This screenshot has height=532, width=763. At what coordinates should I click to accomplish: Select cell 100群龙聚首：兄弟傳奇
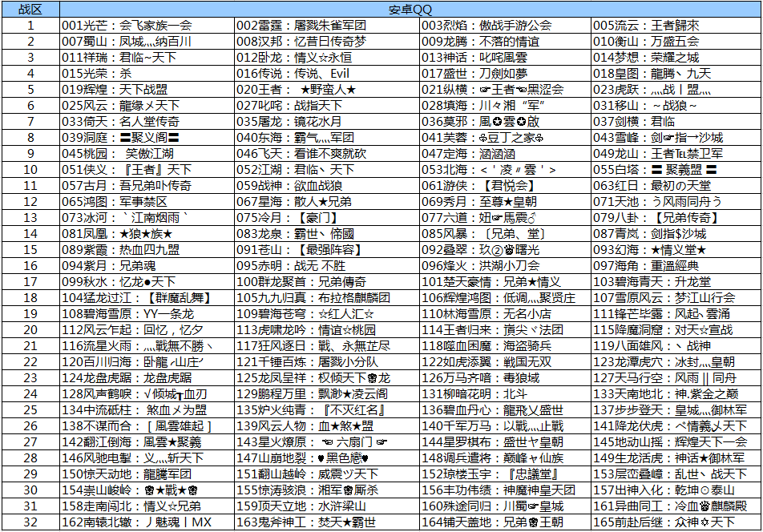(x=327, y=282)
